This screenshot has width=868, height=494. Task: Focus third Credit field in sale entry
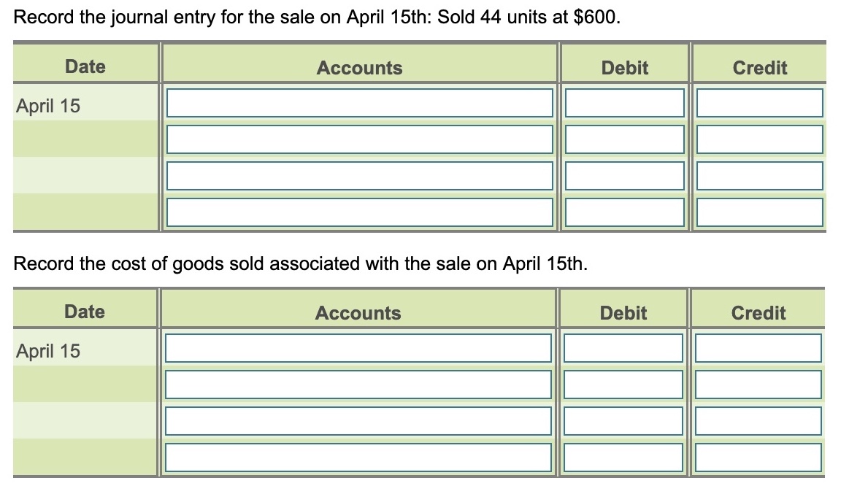tap(759, 176)
